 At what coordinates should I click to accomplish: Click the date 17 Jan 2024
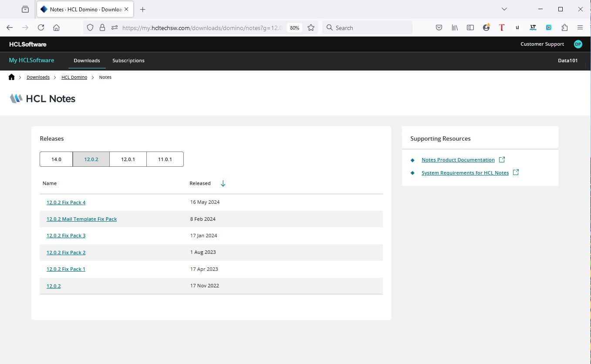tap(203, 236)
